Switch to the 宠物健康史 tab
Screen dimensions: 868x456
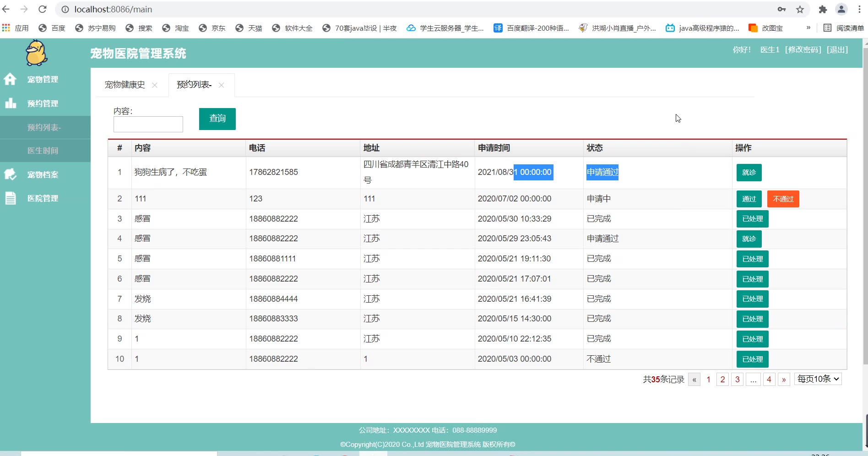[x=125, y=85]
